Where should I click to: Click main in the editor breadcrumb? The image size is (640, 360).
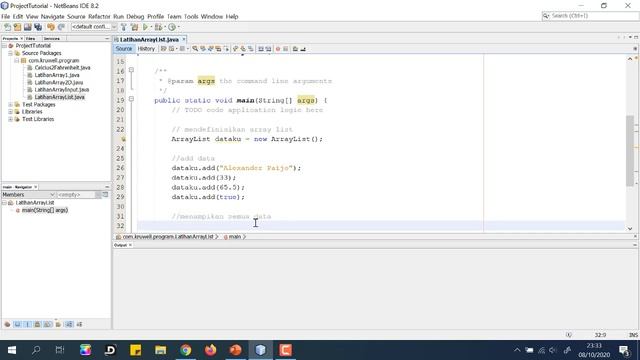(x=234, y=237)
